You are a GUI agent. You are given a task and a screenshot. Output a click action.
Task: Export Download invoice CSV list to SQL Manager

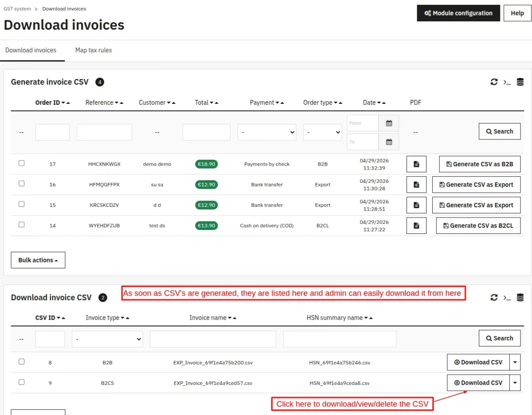520,297
